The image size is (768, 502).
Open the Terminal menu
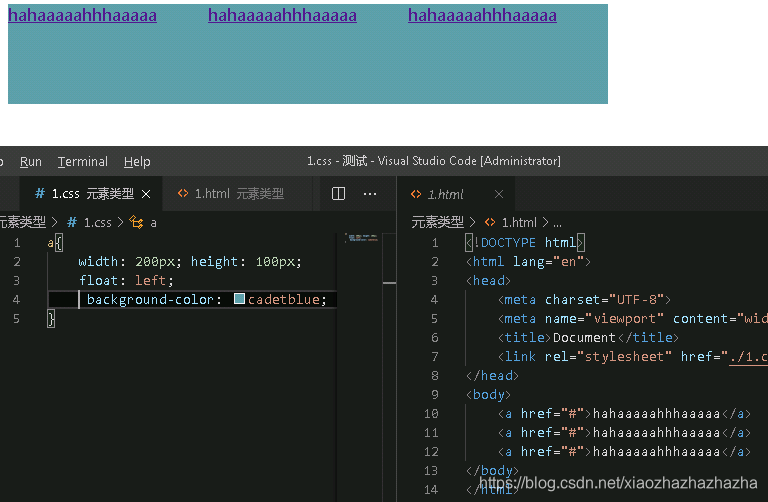(83, 162)
